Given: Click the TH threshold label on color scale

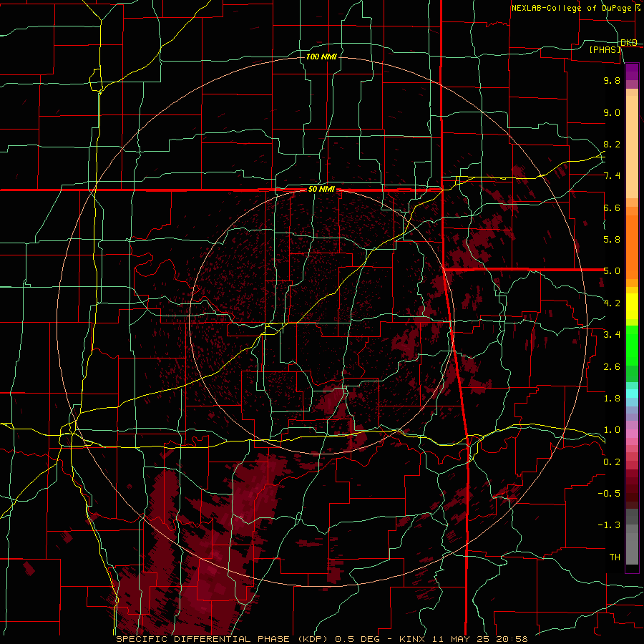Looking at the screenshot, I should pyautogui.click(x=615, y=557).
